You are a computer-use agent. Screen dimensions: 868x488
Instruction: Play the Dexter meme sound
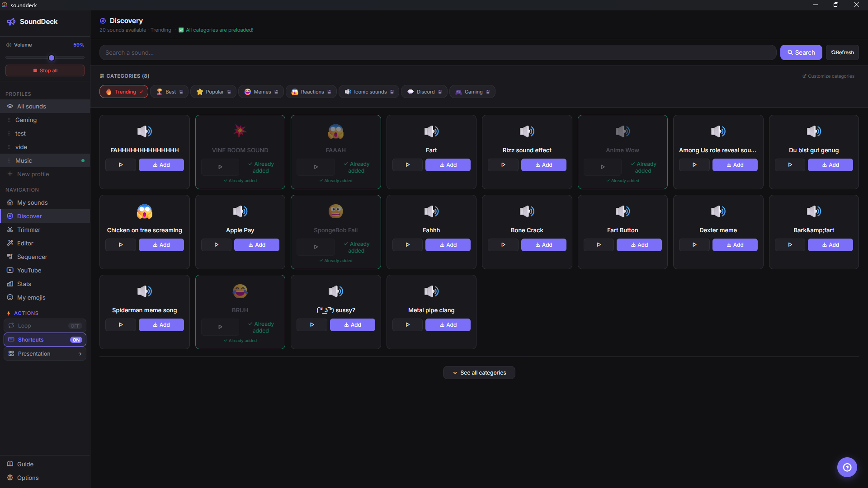click(694, 245)
